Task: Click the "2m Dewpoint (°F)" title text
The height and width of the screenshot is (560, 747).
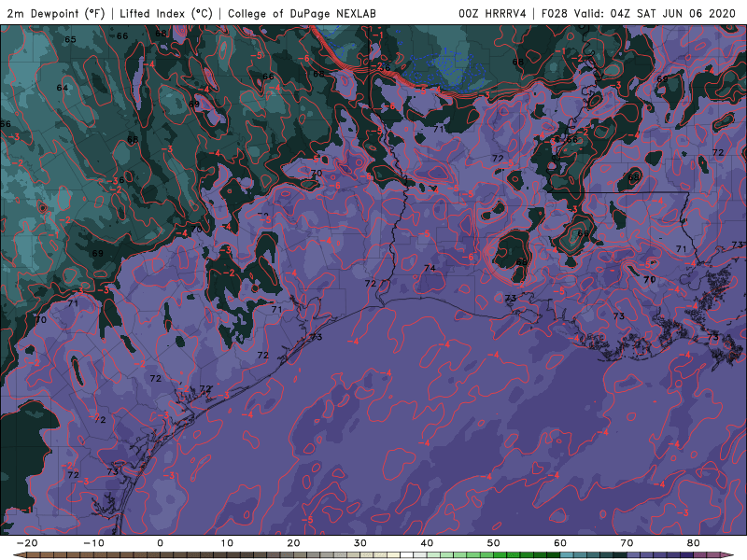Action: [55, 13]
